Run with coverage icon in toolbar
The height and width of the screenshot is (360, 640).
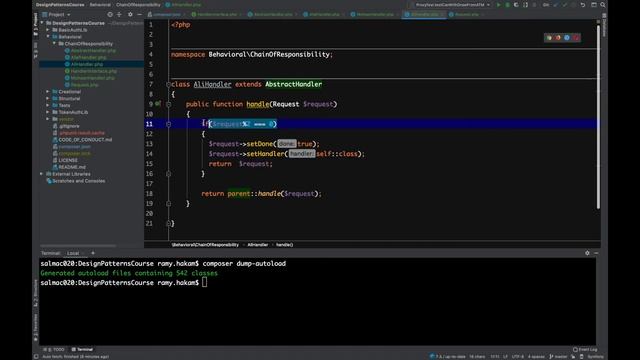point(516,5)
